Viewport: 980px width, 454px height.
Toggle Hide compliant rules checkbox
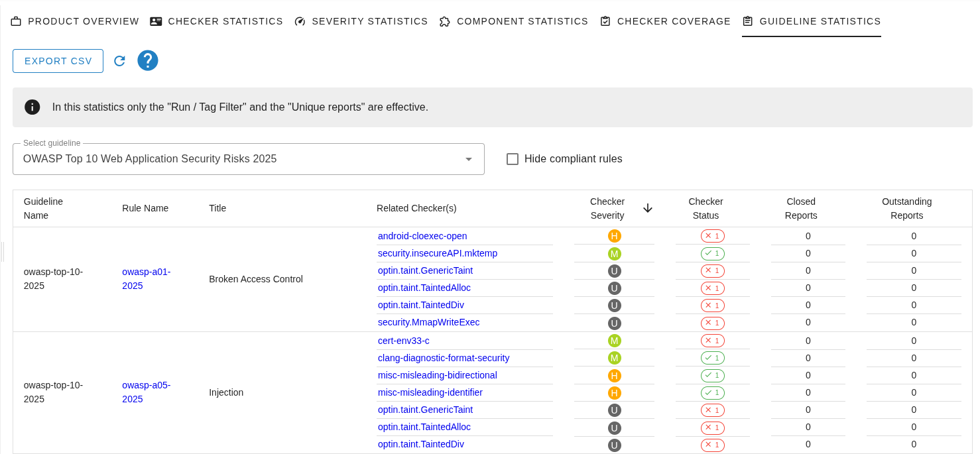tap(513, 159)
